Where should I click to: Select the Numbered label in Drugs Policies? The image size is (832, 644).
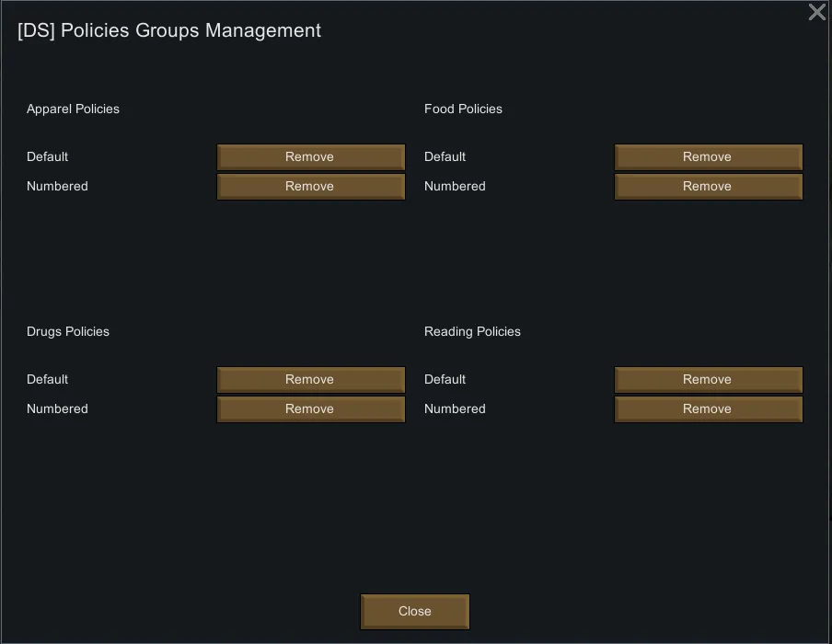[x=57, y=408]
